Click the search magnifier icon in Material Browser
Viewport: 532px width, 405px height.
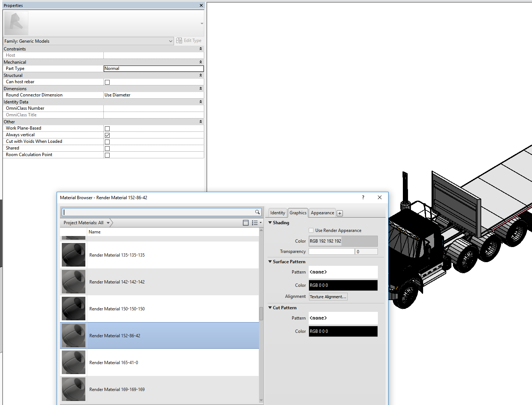(258, 212)
